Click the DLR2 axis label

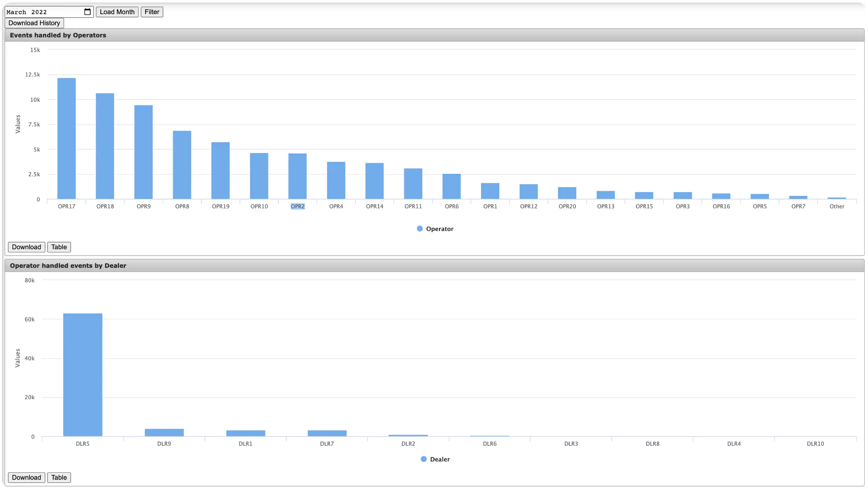coord(408,444)
